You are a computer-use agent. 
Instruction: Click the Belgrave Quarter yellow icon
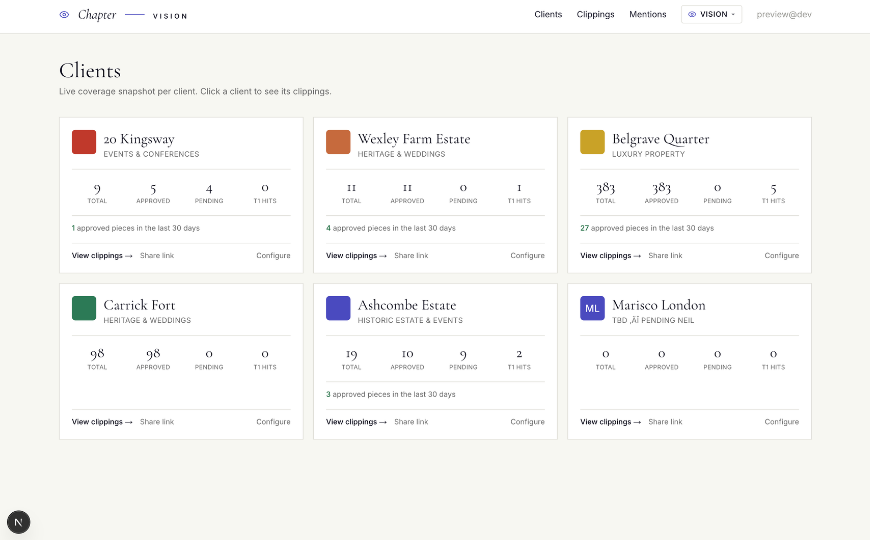592,142
